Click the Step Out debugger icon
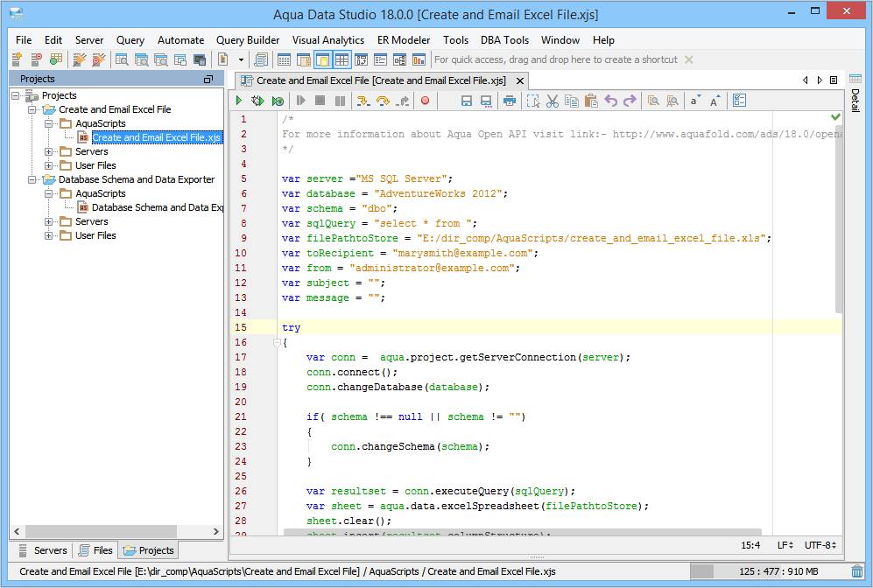 coord(403,101)
